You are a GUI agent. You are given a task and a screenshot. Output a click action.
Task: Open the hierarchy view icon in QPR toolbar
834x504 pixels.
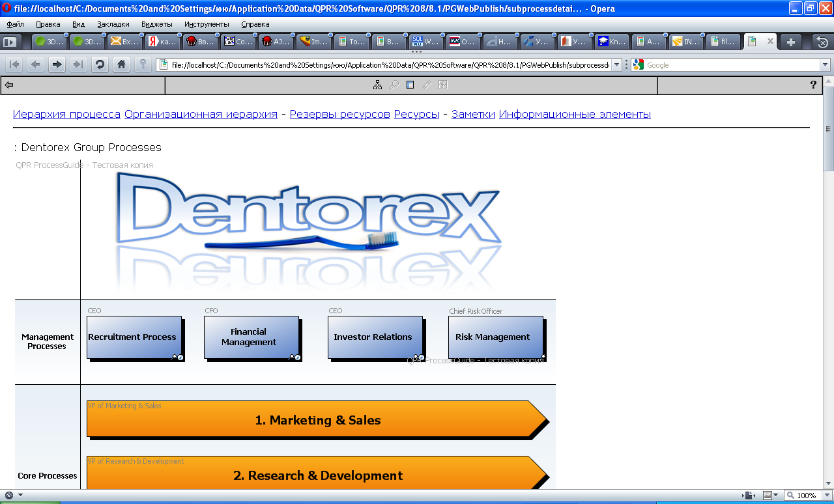coord(377,85)
